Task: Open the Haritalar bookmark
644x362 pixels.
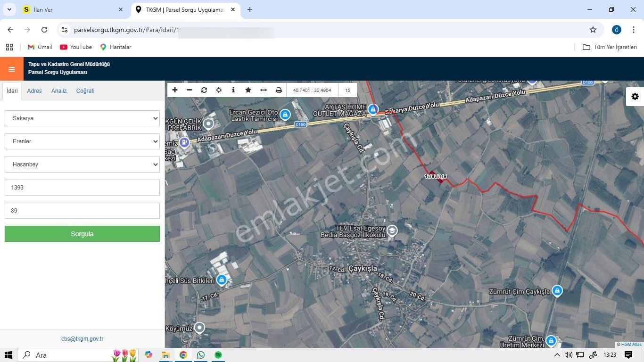Action: (116, 47)
